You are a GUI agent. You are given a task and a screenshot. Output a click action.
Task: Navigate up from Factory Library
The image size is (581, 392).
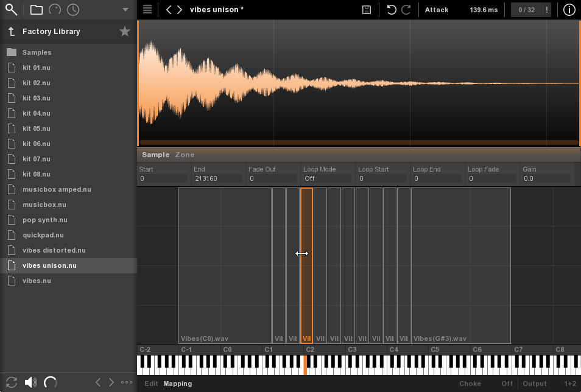[x=11, y=32]
